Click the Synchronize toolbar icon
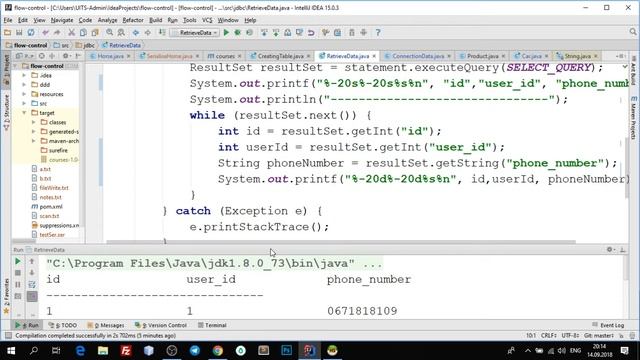The height and width of the screenshot is (360, 640). 31,33
